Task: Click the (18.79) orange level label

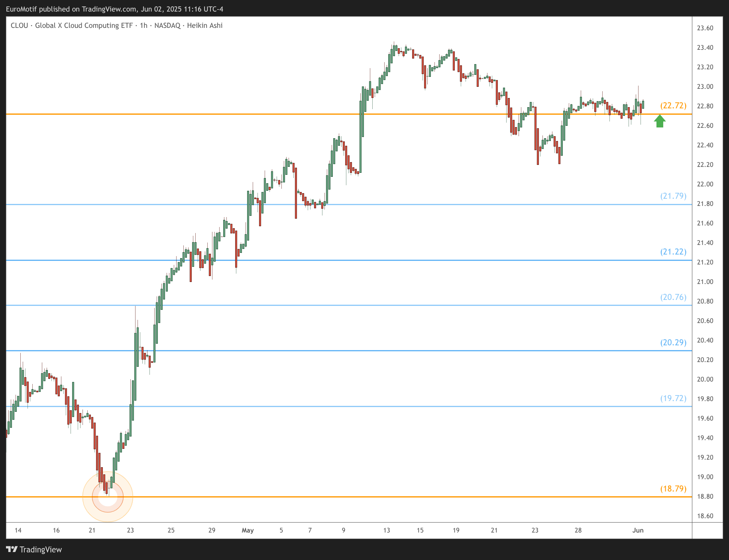Action: (x=673, y=489)
